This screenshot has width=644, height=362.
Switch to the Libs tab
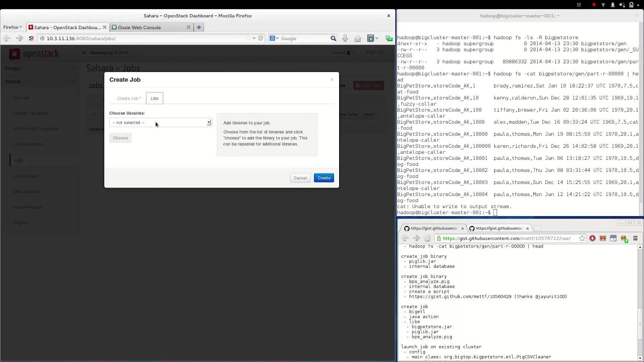pyautogui.click(x=154, y=99)
